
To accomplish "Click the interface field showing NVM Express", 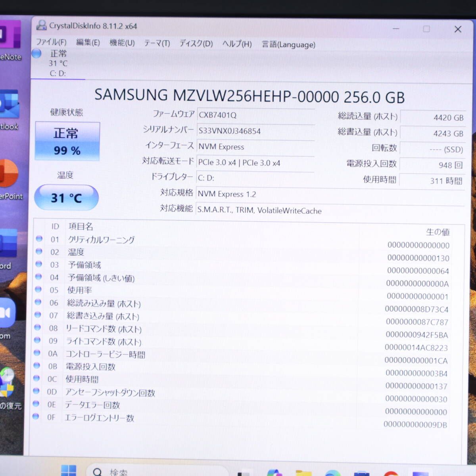I will 256,147.
